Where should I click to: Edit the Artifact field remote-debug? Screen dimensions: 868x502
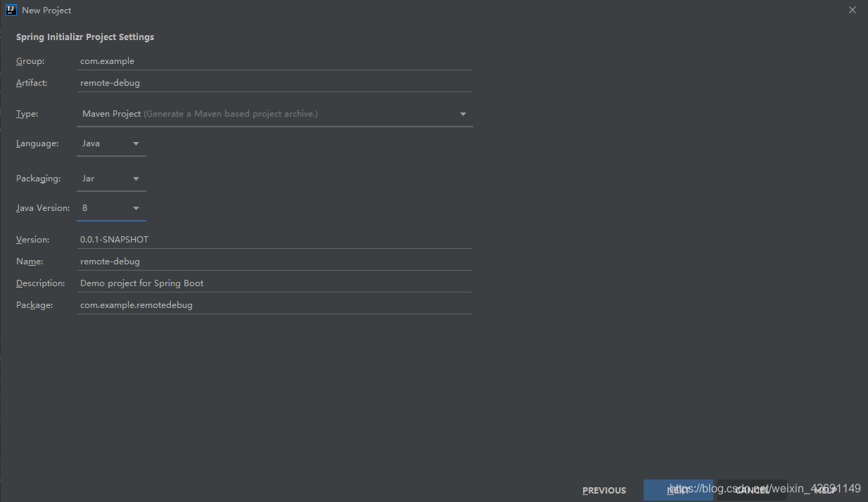pyautogui.click(x=275, y=83)
